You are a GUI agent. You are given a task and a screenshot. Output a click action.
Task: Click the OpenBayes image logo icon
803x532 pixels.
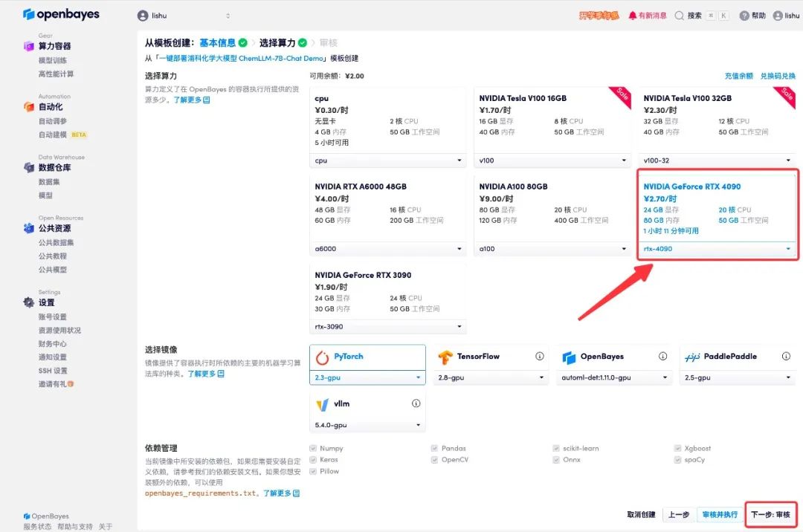coord(569,357)
